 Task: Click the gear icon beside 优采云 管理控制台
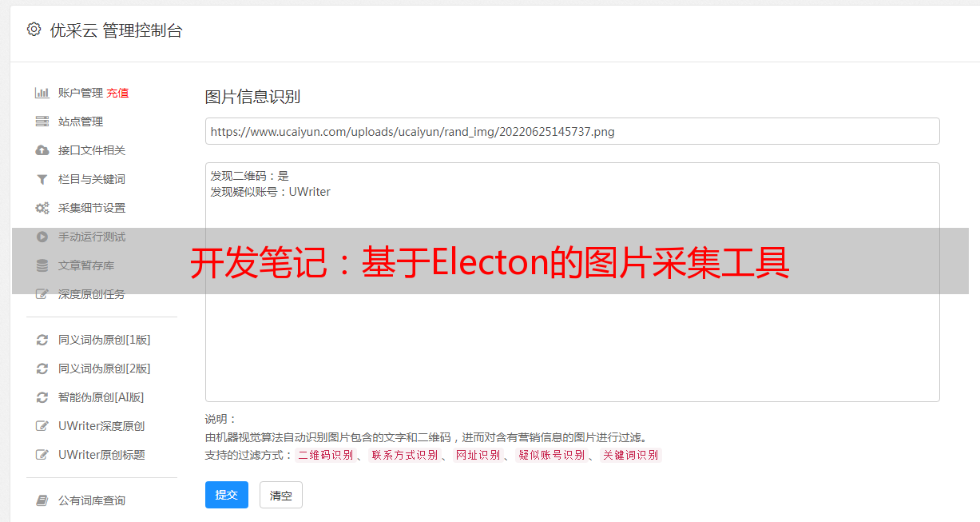pos(34,30)
